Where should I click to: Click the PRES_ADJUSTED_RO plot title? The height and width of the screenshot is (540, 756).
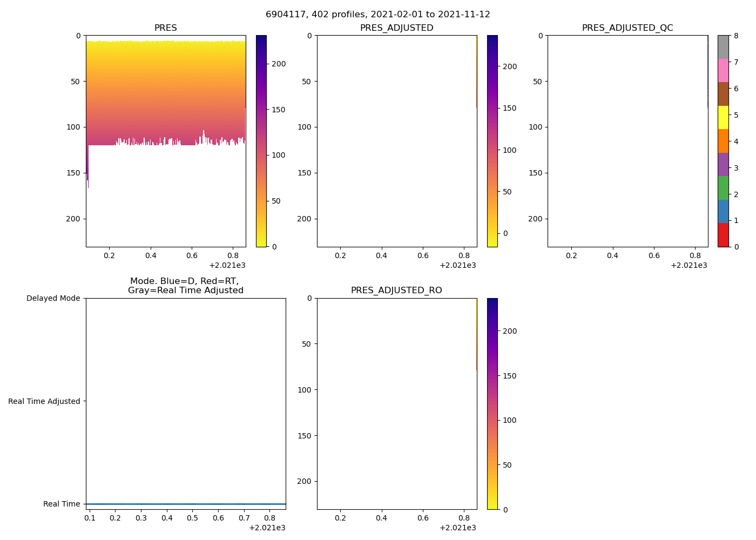pyautogui.click(x=396, y=291)
